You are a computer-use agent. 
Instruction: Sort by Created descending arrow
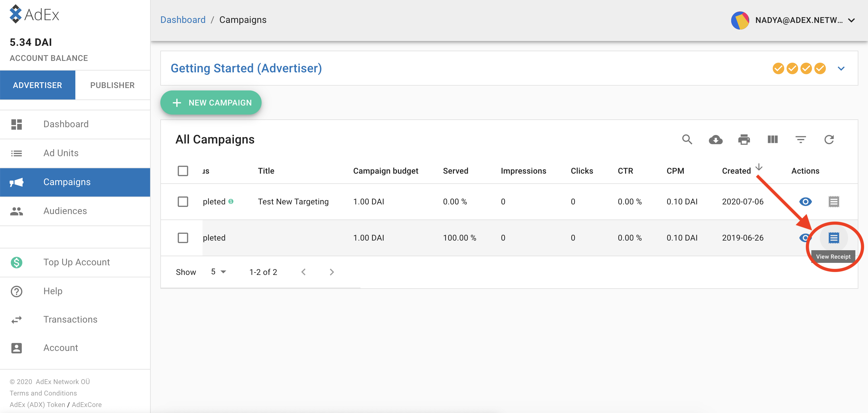click(x=759, y=167)
